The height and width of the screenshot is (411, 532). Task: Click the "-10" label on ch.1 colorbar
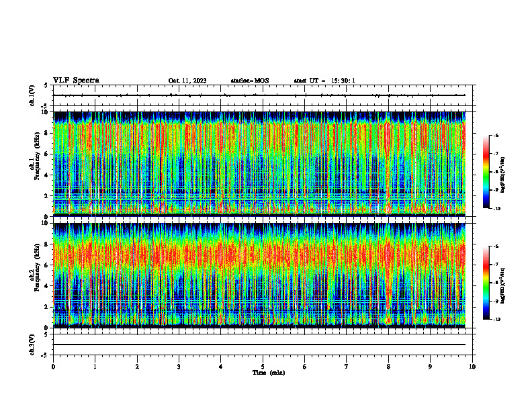click(496, 209)
